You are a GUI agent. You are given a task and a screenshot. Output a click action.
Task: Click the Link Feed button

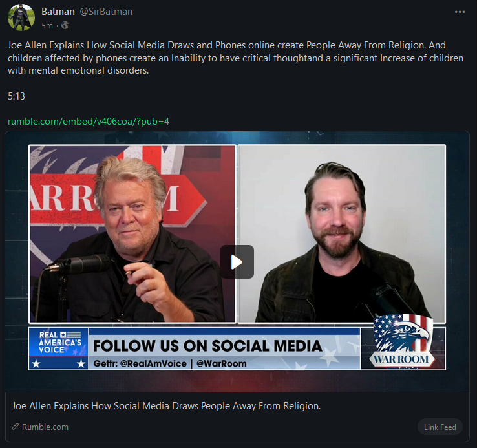(x=440, y=427)
